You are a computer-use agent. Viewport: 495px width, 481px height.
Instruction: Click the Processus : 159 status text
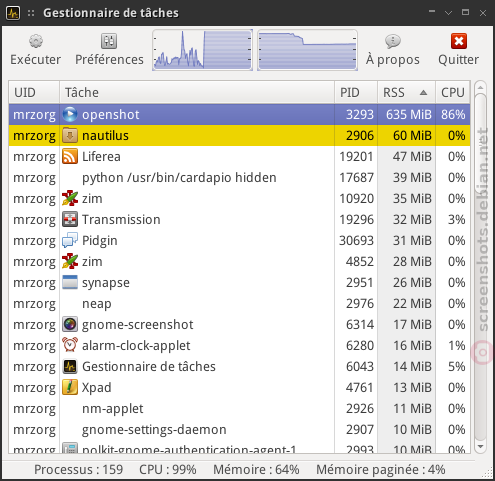click(79, 470)
